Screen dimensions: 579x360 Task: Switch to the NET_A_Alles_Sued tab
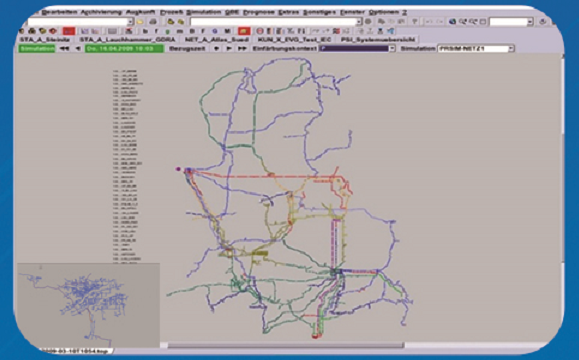click(217, 39)
